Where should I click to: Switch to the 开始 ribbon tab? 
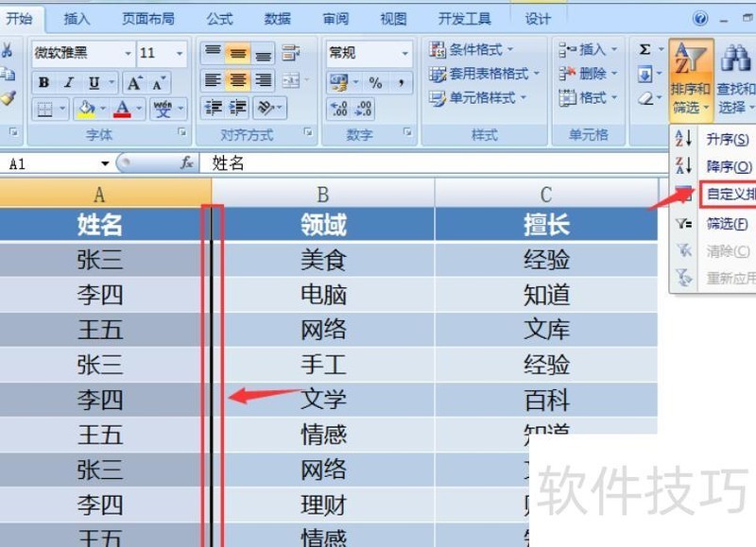pos(19,19)
